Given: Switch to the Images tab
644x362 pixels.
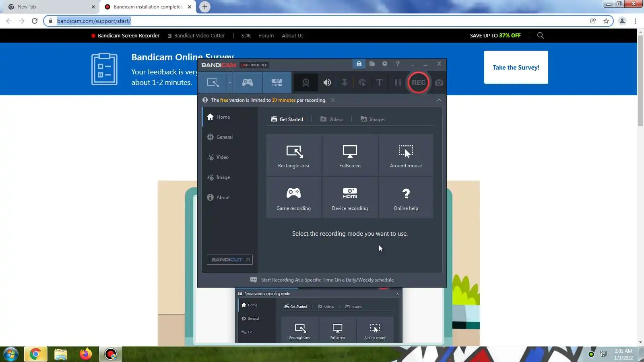Looking at the screenshot, I should click(x=373, y=119).
